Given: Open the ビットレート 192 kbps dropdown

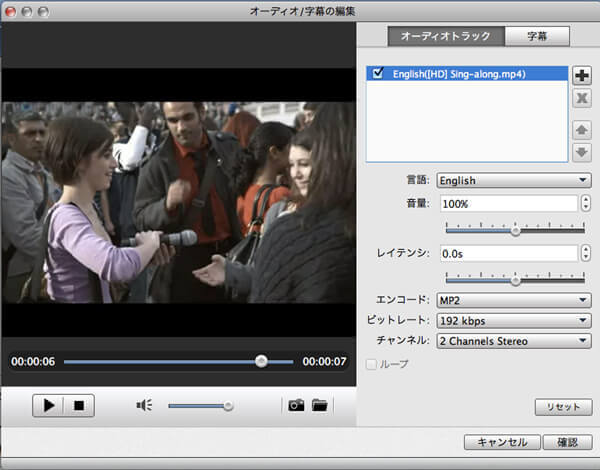Looking at the screenshot, I should coord(514,321).
